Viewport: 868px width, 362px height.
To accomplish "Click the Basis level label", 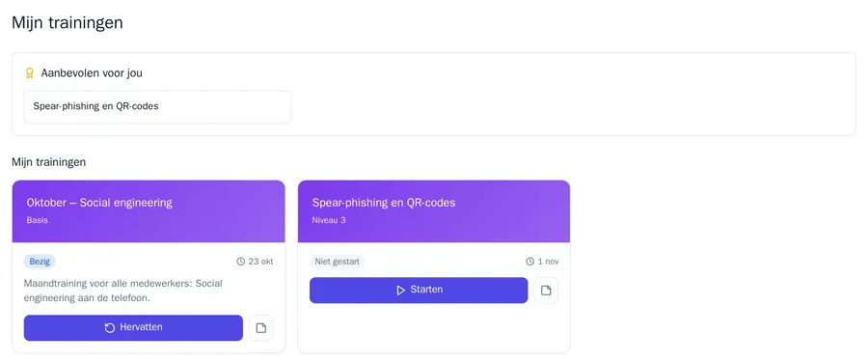I will (x=37, y=220).
